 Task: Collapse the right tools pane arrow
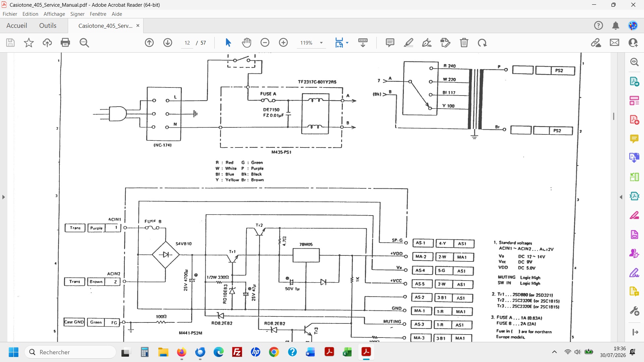(621, 197)
